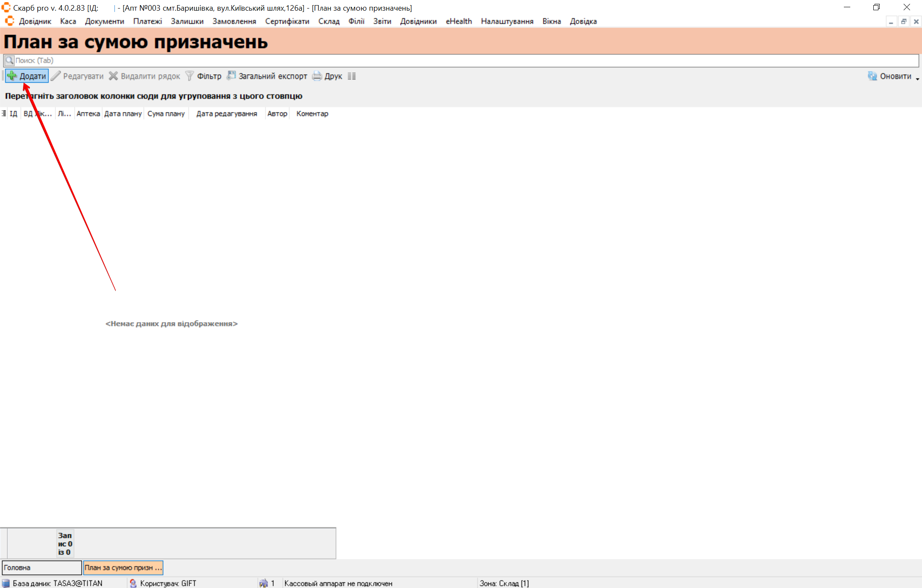Click the Дата редагування column header

(226, 114)
